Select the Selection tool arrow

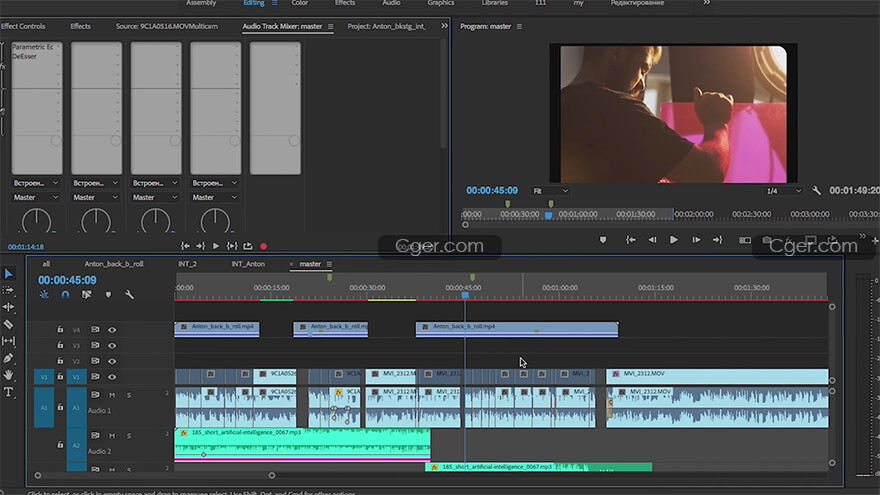(x=8, y=273)
